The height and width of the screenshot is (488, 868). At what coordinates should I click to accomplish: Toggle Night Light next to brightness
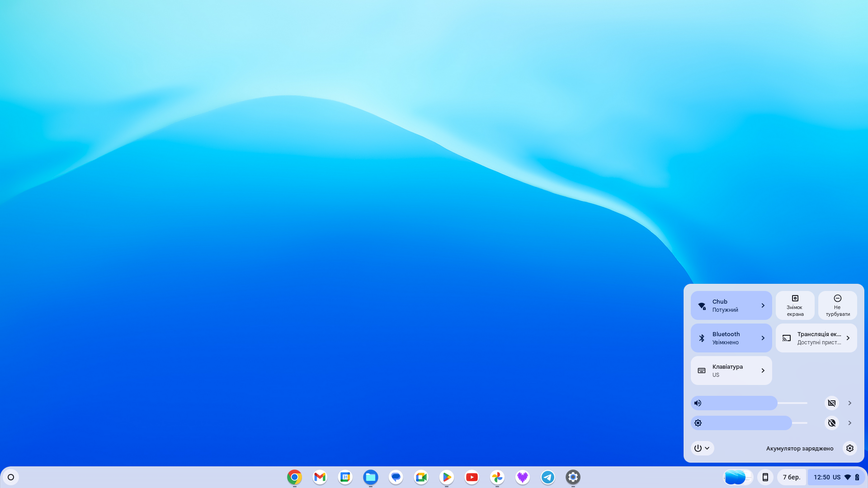pyautogui.click(x=831, y=423)
